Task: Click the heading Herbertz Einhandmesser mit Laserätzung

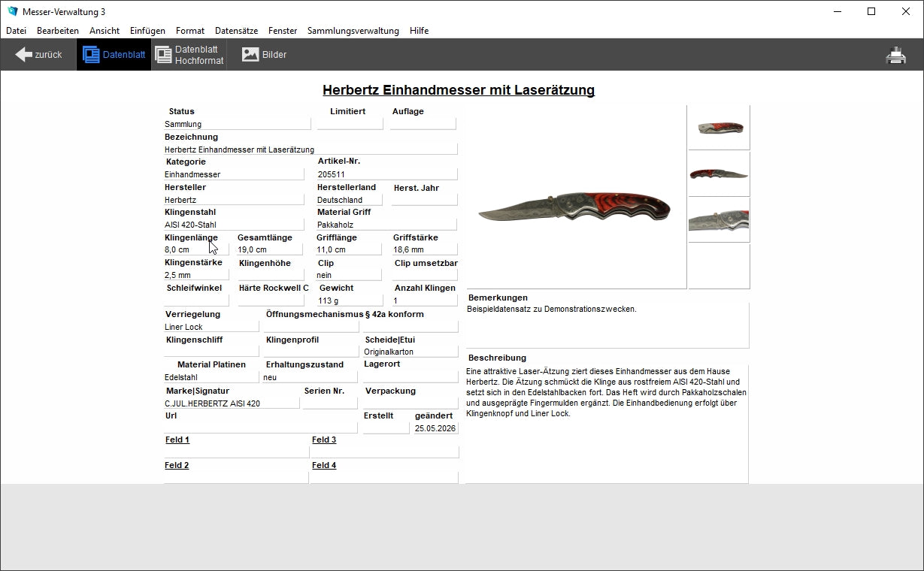Action: pyautogui.click(x=459, y=90)
